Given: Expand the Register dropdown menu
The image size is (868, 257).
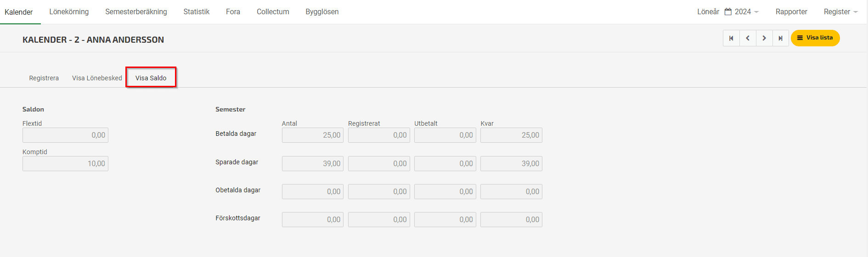Looking at the screenshot, I should [840, 11].
